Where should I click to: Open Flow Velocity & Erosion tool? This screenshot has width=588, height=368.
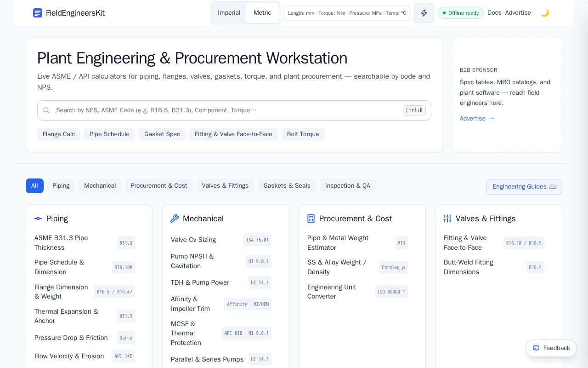[x=85, y=356]
